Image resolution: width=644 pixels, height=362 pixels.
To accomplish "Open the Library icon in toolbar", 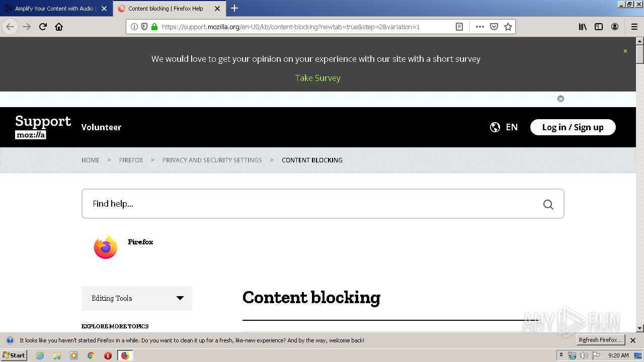I will (583, 27).
